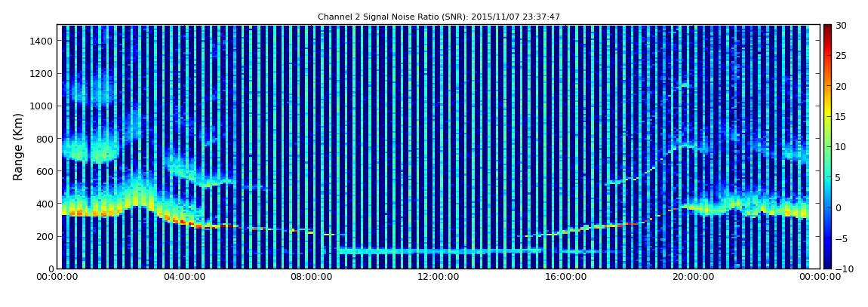Click the colorbar value 5
Viewport: 868px width, 307px height.
click(x=839, y=177)
